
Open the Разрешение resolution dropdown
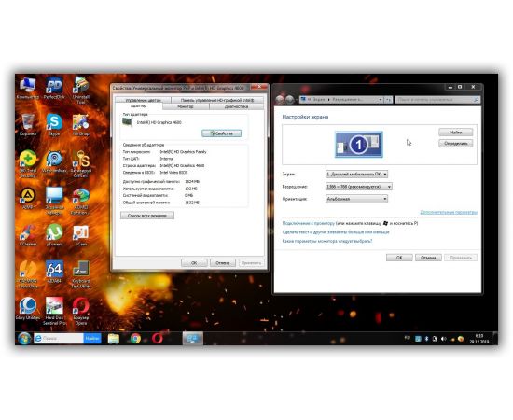coord(358,187)
